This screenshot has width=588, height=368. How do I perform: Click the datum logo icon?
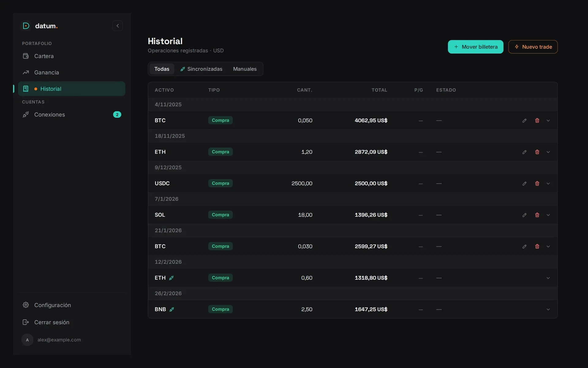pos(26,26)
